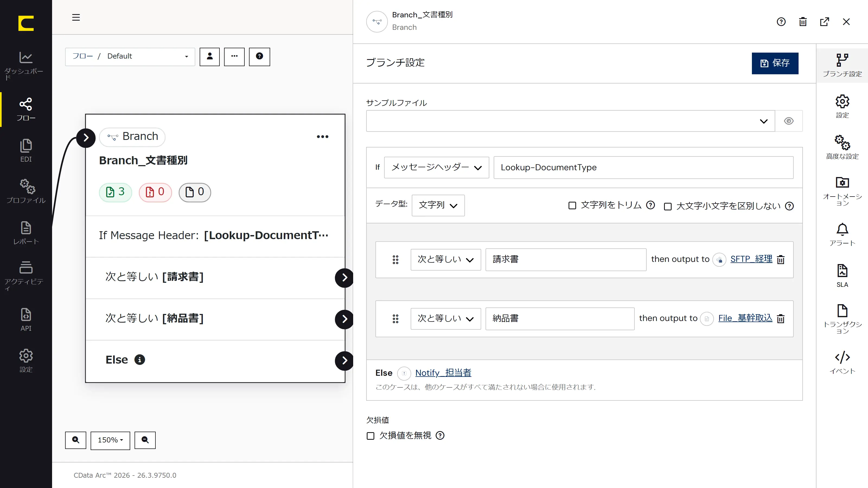Open 次と等しい operator dropdown for 請求書

pos(445,259)
